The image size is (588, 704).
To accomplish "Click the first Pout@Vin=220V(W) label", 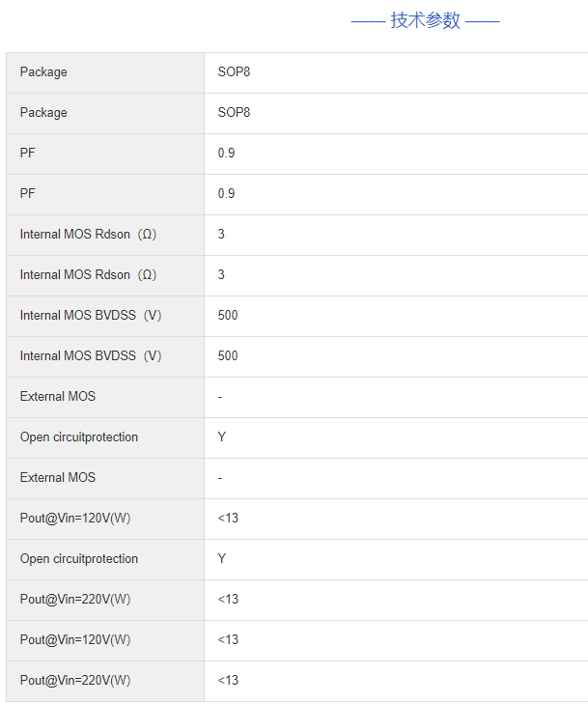I will coord(75,600).
